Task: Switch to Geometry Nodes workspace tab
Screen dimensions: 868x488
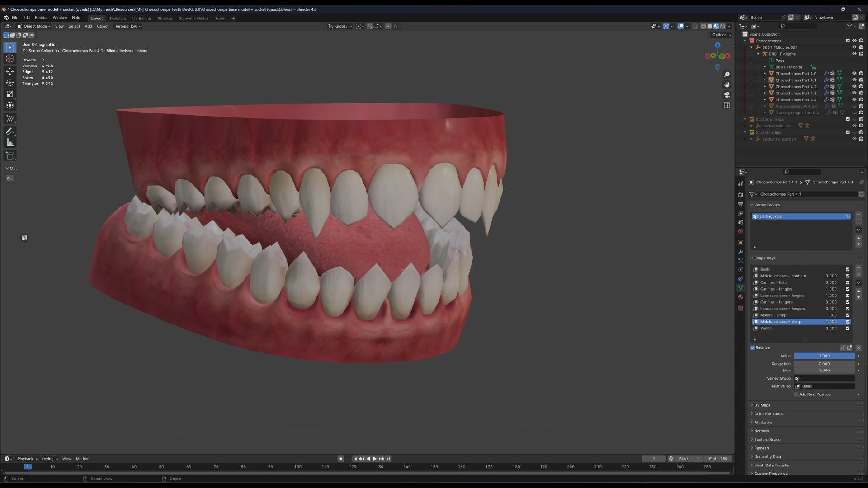Action: click(193, 19)
